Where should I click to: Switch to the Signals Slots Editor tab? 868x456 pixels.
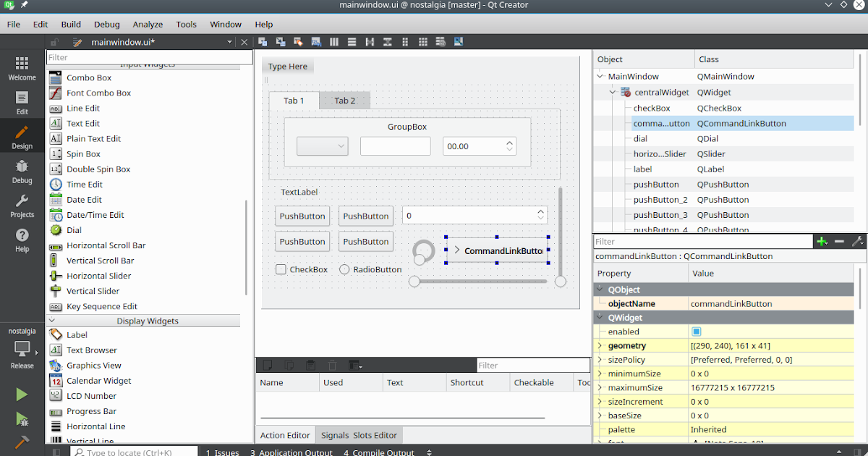pyautogui.click(x=359, y=435)
